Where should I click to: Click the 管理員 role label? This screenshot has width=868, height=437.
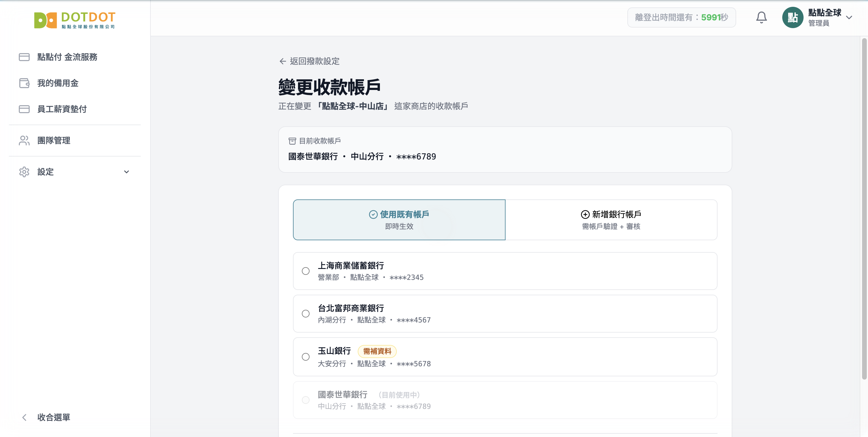(x=819, y=23)
